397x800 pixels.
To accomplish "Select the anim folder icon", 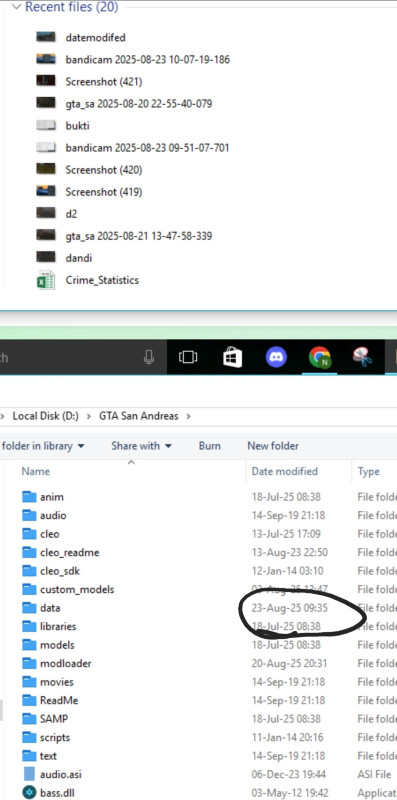I will click(x=30, y=496).
